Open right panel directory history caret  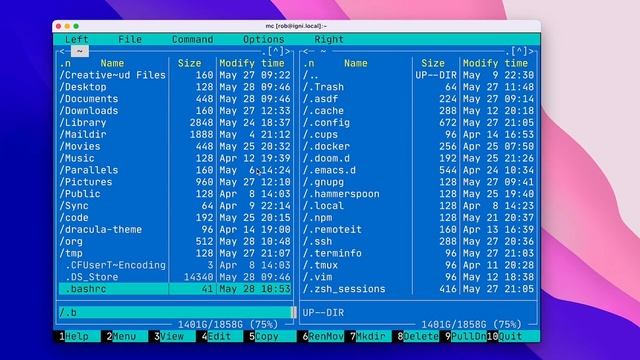point(519,51)
